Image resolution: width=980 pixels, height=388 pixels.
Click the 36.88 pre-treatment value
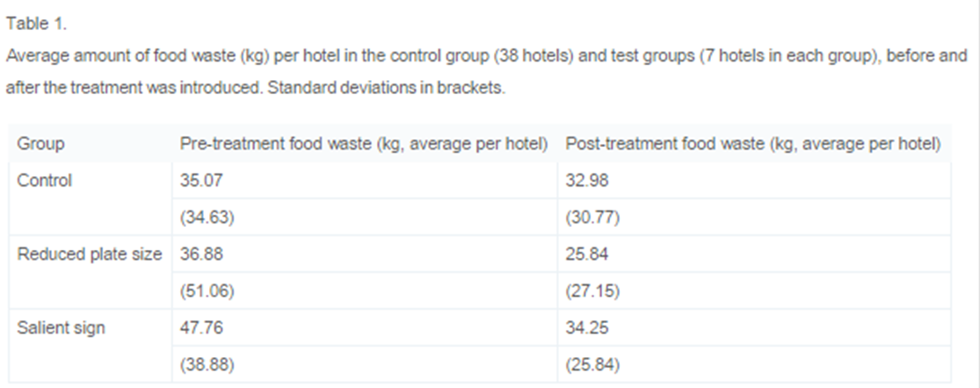[201, 254]
